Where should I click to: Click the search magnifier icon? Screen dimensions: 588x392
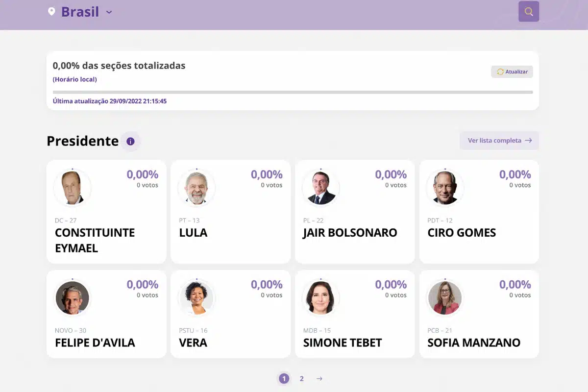528,11
